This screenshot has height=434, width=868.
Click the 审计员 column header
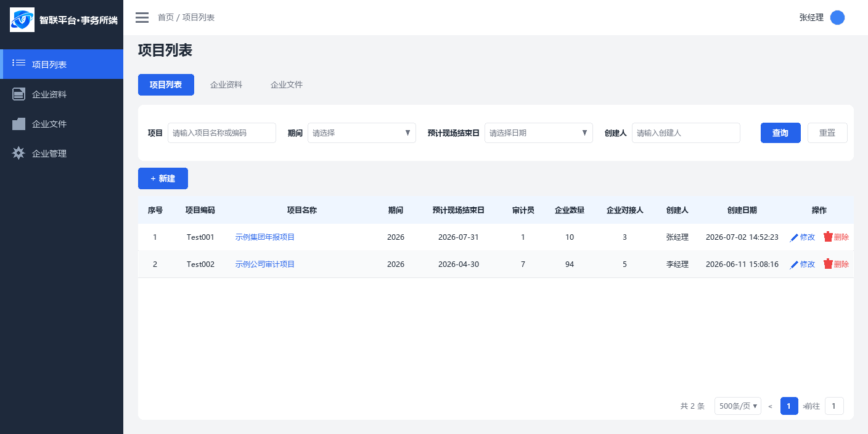click(x=523, y=210)
